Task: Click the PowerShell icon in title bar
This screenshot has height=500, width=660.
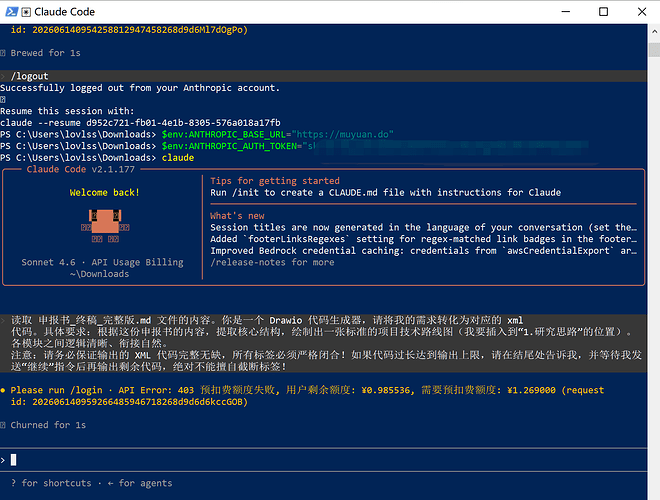Action: [x=11, y=12]
